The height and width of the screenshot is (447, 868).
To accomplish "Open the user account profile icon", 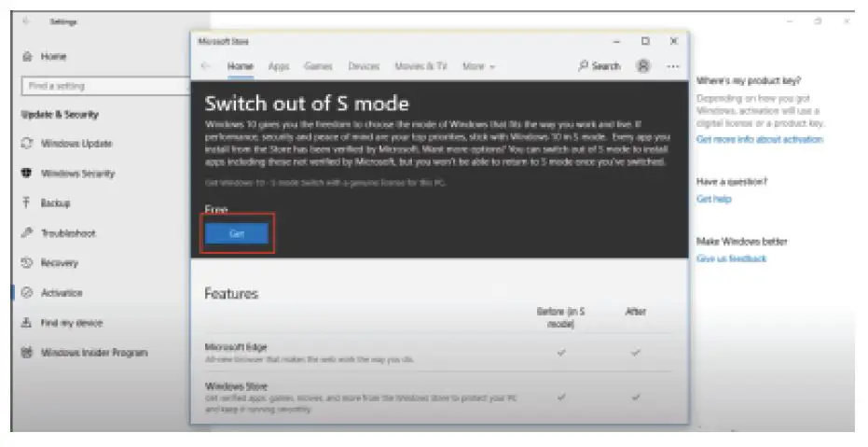I will 643,66.
